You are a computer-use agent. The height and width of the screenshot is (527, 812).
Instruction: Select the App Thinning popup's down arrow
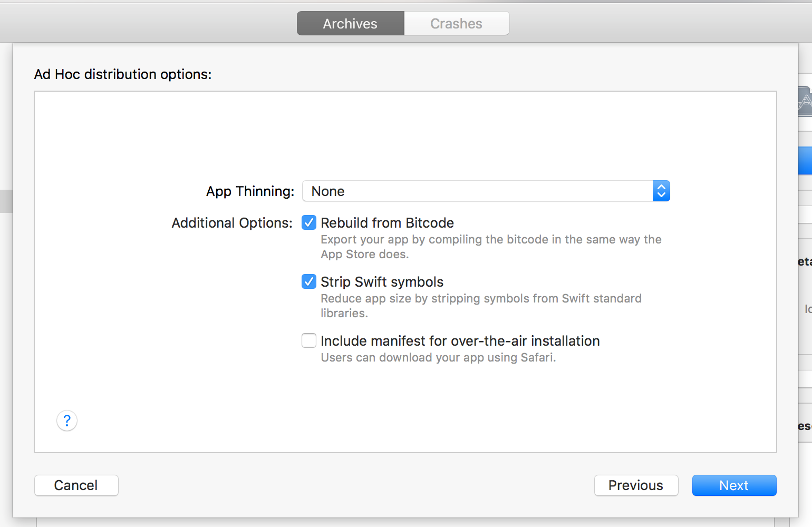[x=661, y=194]
